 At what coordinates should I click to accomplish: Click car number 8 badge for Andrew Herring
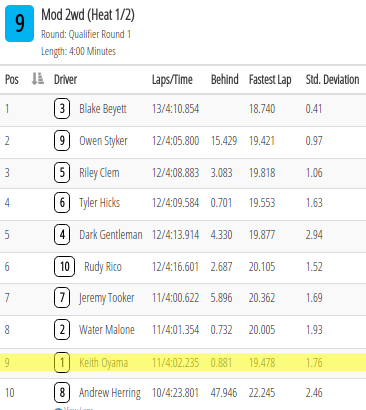pos(62,393)
